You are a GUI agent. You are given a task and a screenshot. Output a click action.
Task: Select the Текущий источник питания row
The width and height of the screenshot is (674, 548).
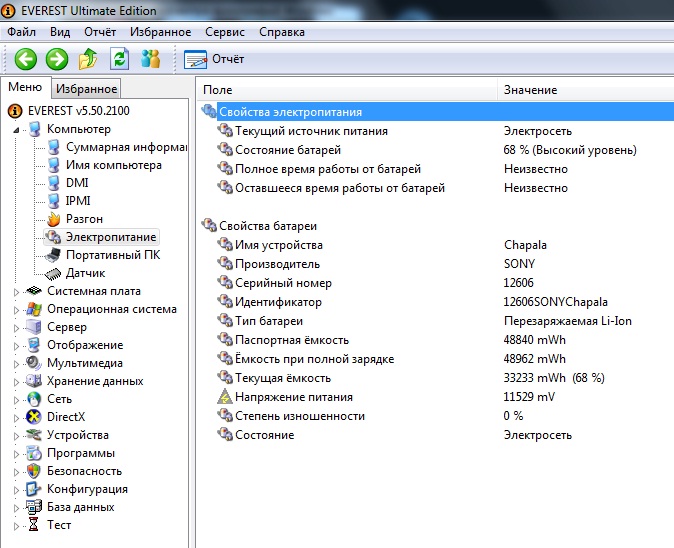coord(437,131)
